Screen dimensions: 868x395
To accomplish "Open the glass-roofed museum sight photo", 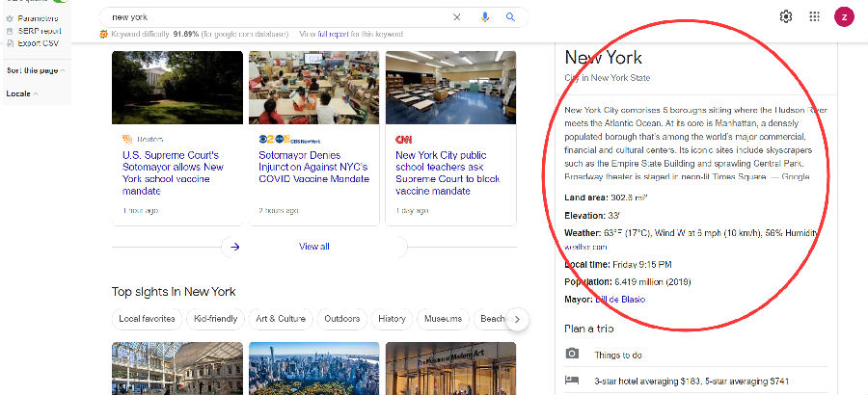I will tap(177, 368).
